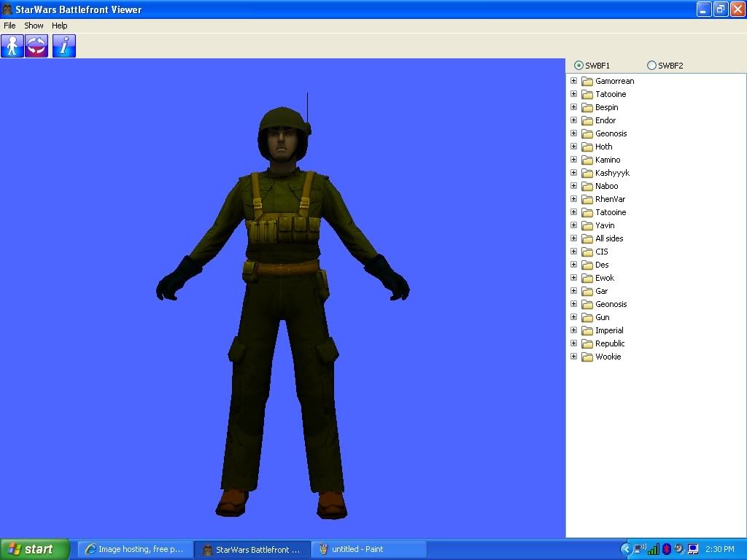Click the Kamino folder icon
747x560 pixels.
[587, 160]
